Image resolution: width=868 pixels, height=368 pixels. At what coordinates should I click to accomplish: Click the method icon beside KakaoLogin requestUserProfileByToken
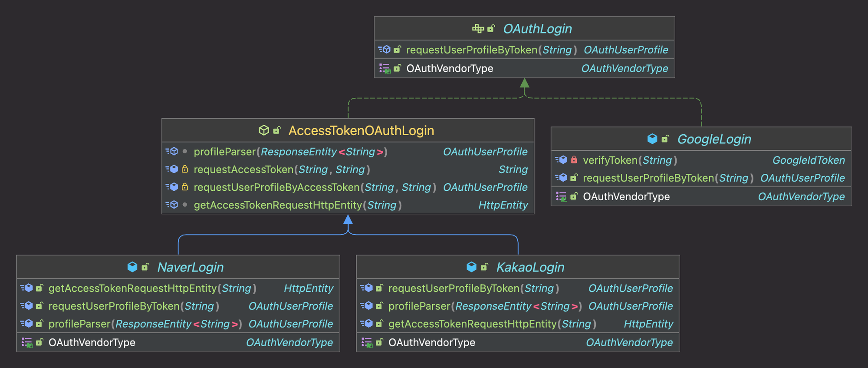point(366,288)
